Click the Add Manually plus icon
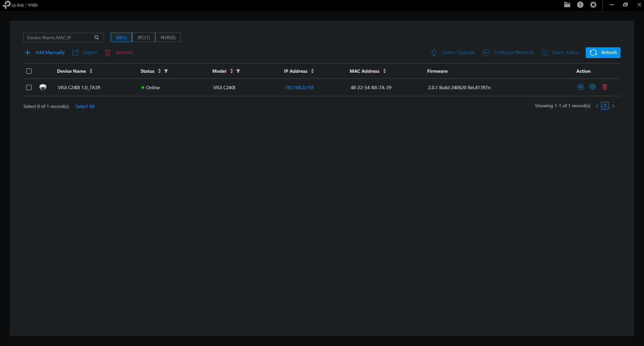 [x=28, y=53]
